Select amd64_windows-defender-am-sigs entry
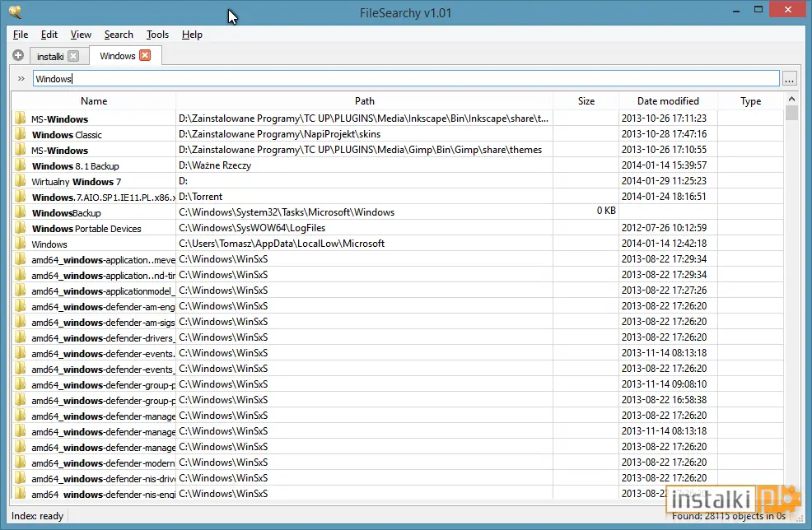 [x=103, y=323]
